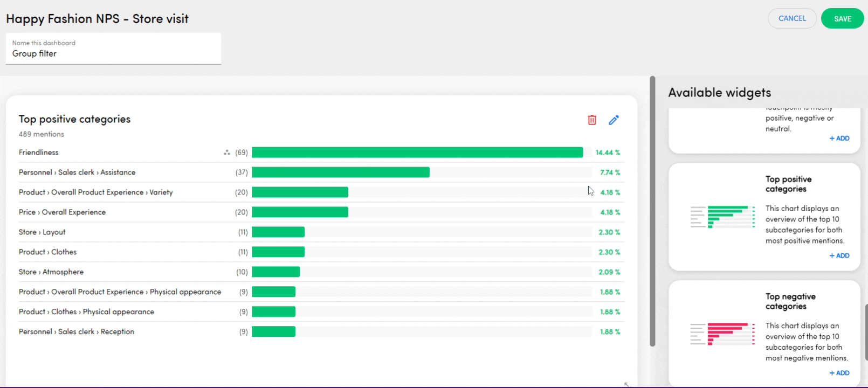This screenshot has height=388, width=868.
Task: Click the Top negative categories chart thumbnail
Action: pos(722,334)
